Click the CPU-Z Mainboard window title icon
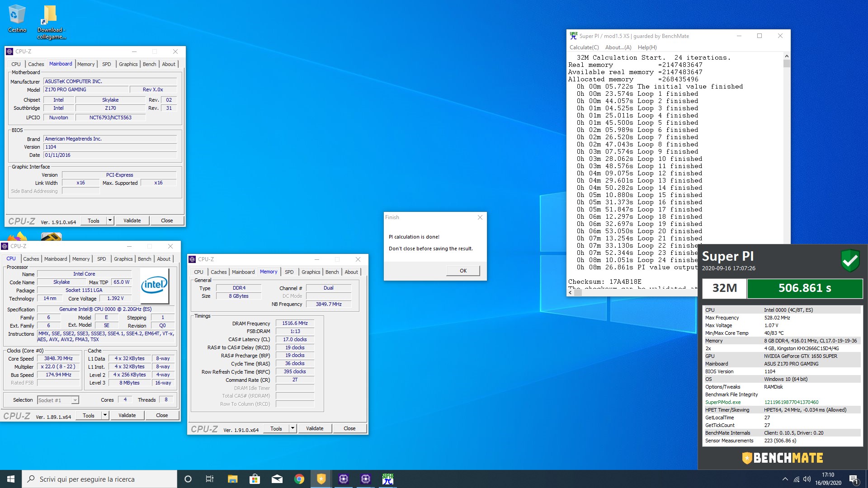868x488 pixels. click(9, 52)
